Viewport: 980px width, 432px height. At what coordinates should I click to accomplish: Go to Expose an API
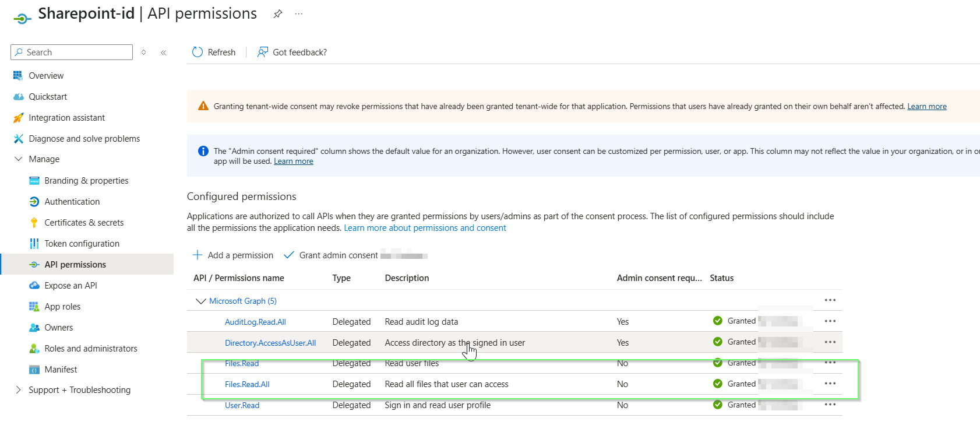click(70, 286)
